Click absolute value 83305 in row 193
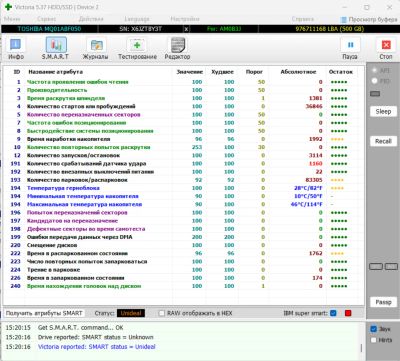 (x=314, y=180)
